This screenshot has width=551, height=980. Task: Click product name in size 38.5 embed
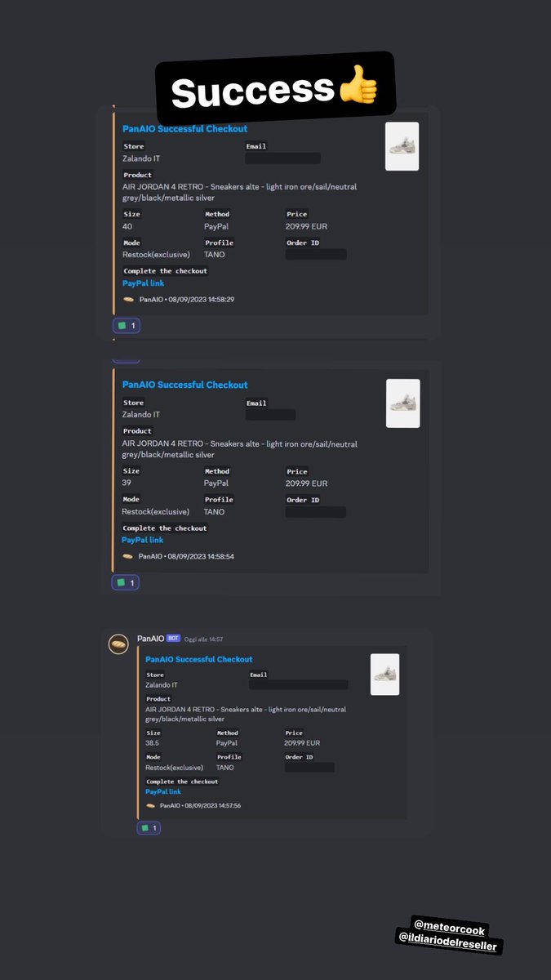pos(246,714)
